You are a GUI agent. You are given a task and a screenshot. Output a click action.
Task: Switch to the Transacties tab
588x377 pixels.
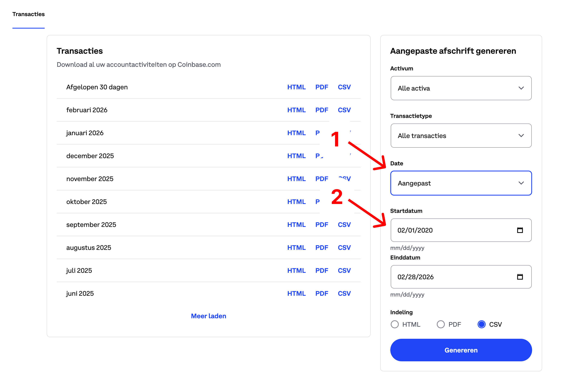click(28, 14)
